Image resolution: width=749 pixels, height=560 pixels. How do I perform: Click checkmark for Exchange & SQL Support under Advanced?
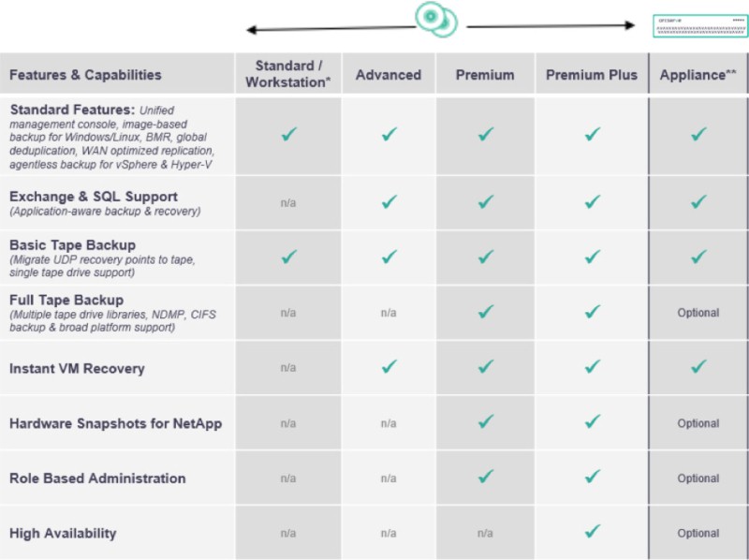pyautogui.click(x=389, y=202)
